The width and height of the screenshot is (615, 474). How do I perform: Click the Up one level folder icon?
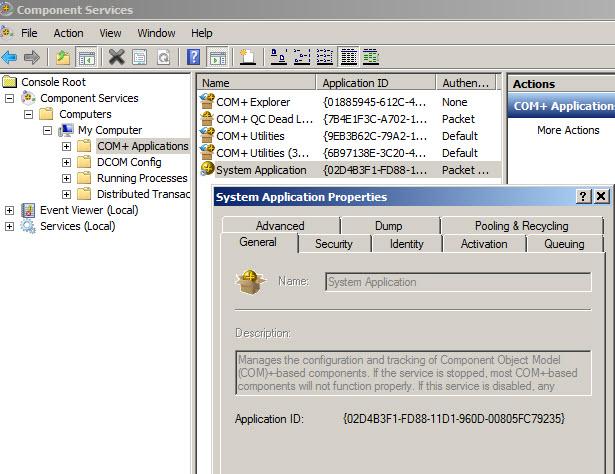click(x=63, y=58)
